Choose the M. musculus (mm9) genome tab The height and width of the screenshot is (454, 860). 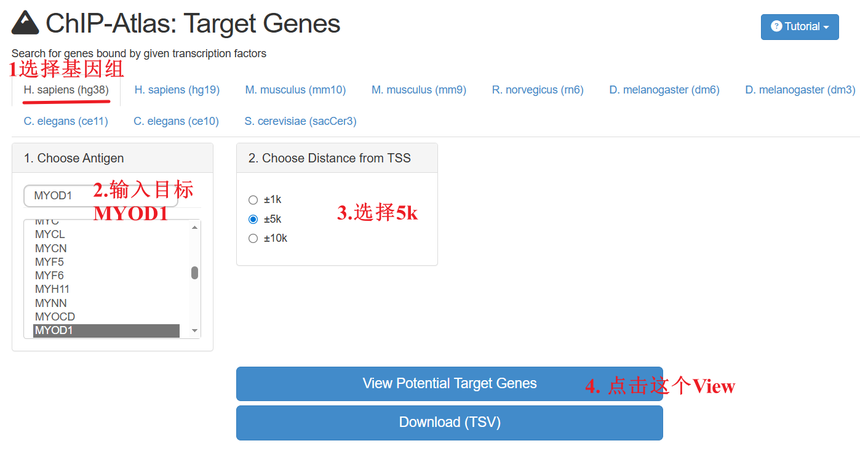(x=418, y=90)
